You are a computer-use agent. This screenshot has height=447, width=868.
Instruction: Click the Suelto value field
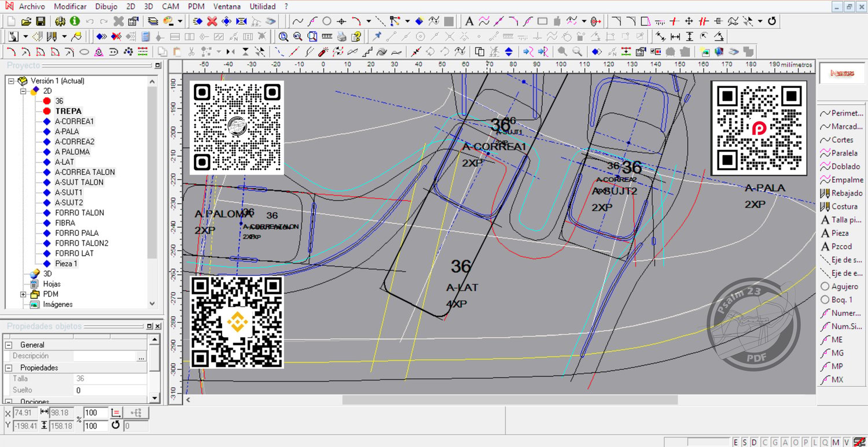click(111, 390)
